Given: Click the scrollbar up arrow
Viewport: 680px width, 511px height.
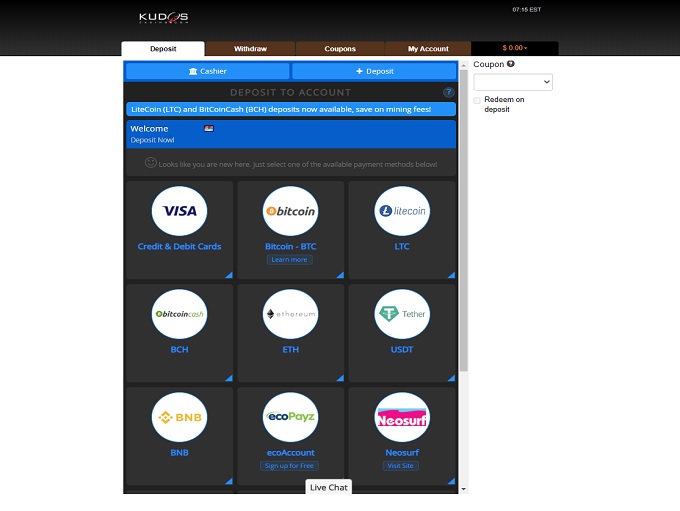Looking at the screenshot, I should (464, 66).
